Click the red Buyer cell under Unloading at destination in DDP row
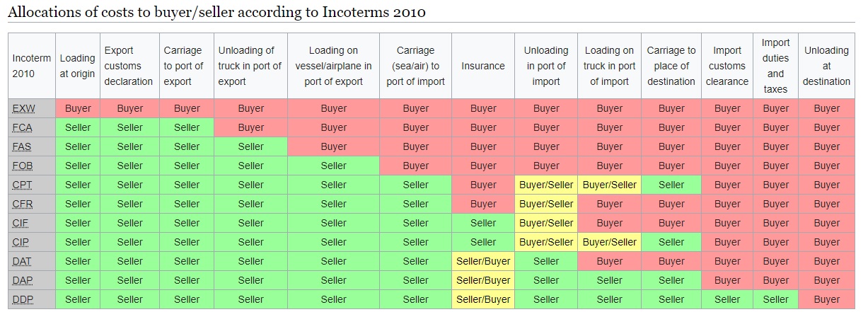Image resolution: width=868 pixels, height=312 pixels. (826, 300)
